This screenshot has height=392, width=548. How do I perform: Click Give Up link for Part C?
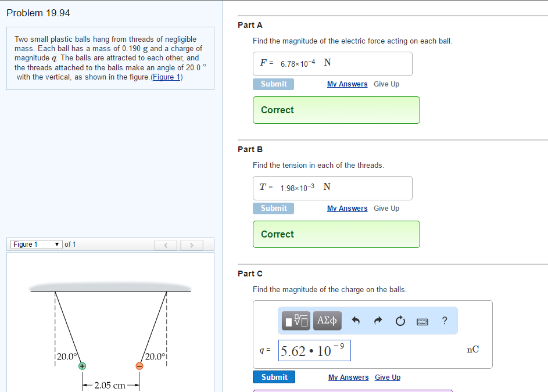387,377
